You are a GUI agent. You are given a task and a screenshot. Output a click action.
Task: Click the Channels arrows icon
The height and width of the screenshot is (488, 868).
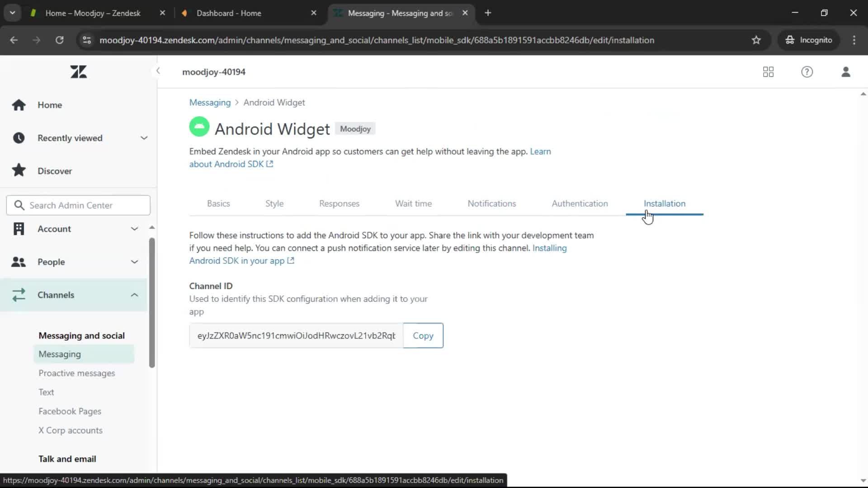19,295
